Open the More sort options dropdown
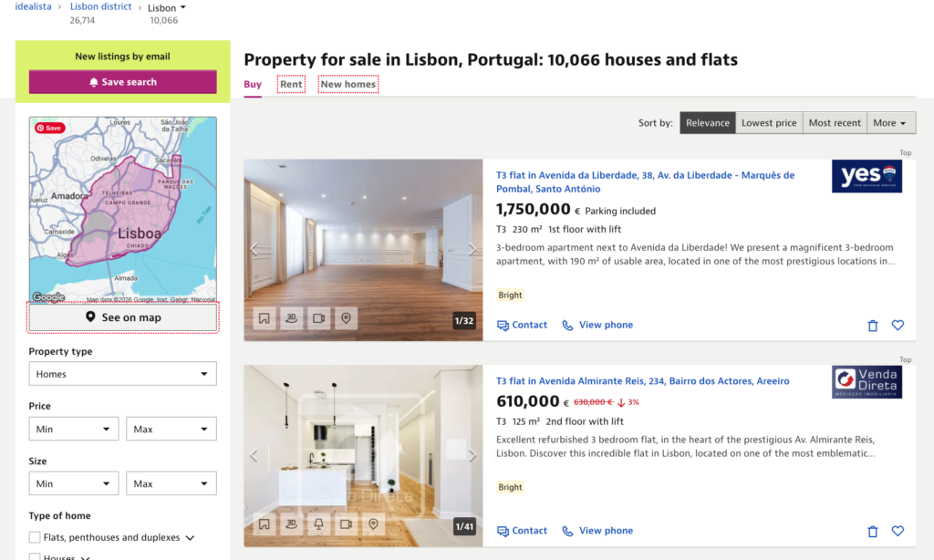The height and width of the screenshot is (560, 934). click(x=891, y=122)
